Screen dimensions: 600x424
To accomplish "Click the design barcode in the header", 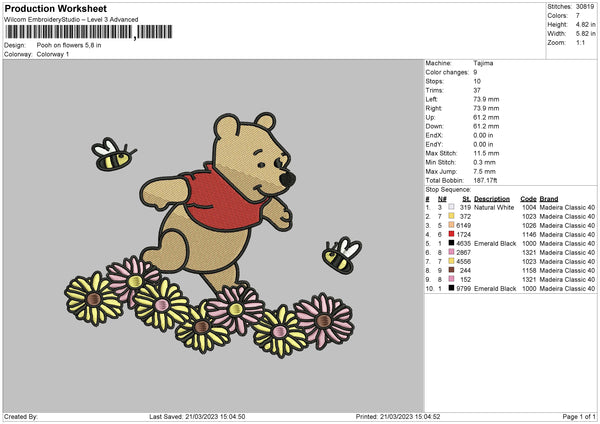I will [x=89, y=32].
